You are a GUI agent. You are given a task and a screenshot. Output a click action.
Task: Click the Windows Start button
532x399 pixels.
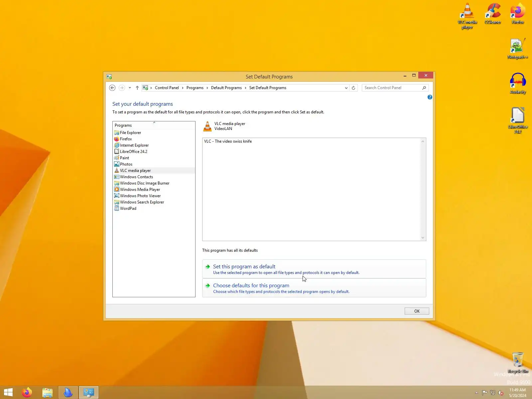[8, 392]
